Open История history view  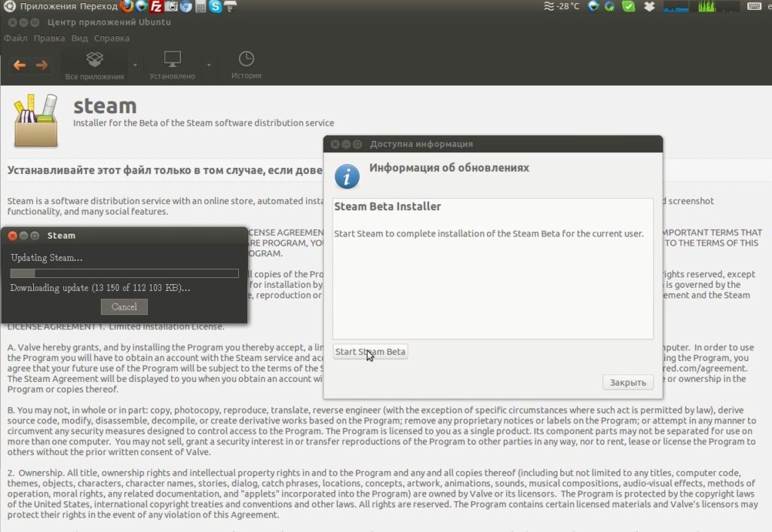click(247, 66)
